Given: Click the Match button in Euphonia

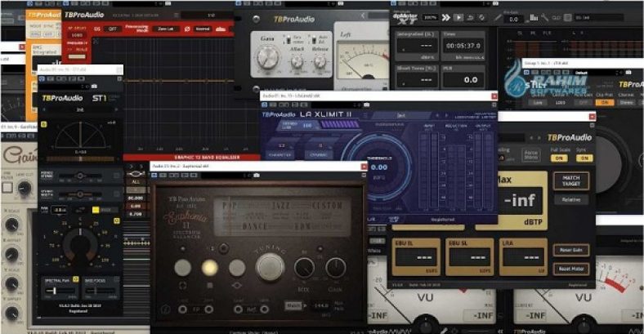Looking at the screenshot, I should tap(293, 305).
